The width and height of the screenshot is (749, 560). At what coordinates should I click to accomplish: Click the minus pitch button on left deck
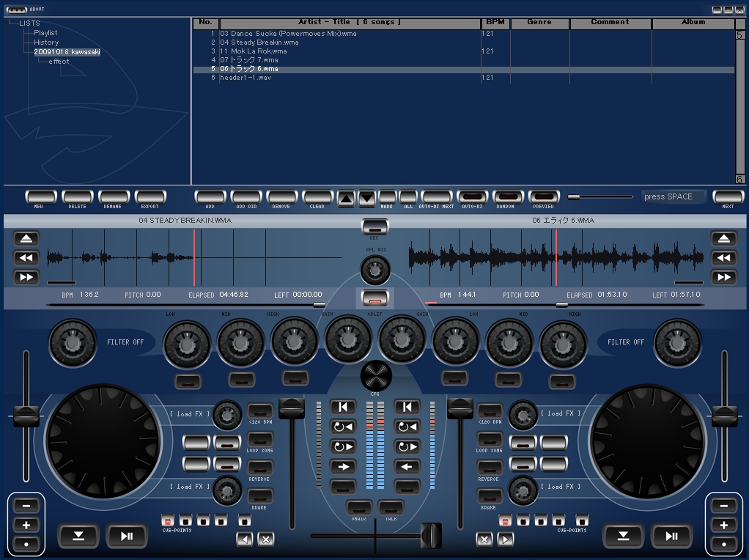pos(26,506)
